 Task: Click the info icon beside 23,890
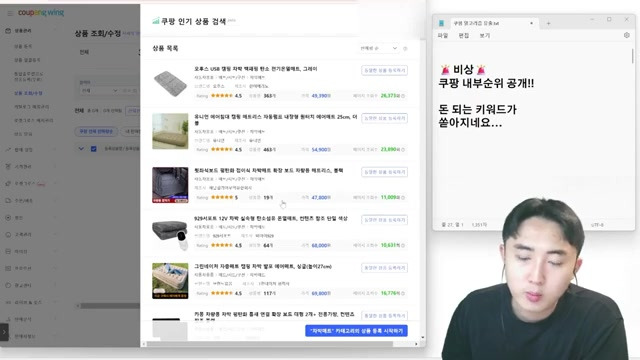coord(403,150)
